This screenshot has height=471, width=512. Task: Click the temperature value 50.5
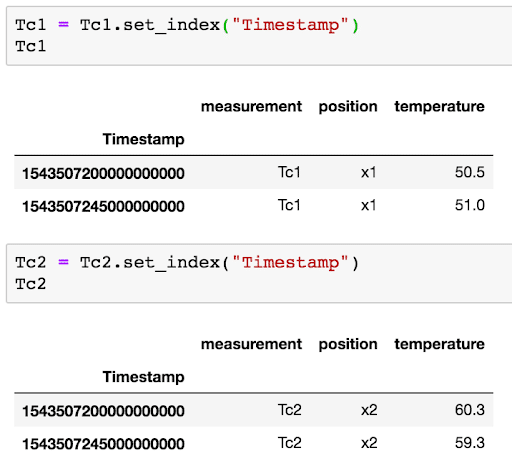tap(470, 172)
